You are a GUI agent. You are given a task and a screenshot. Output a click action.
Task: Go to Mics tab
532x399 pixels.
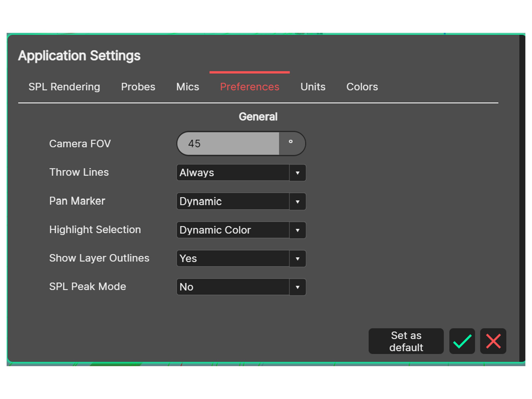188,87
